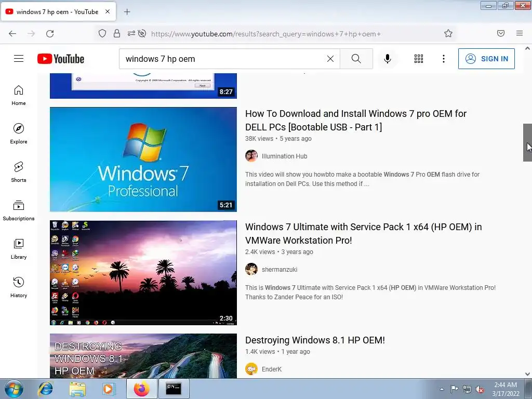Image resolution: width=532 pixels, height=399 pixels.
Task: Launch Internet Explorer from the taskbar
Action: click(x=46, y=389)
